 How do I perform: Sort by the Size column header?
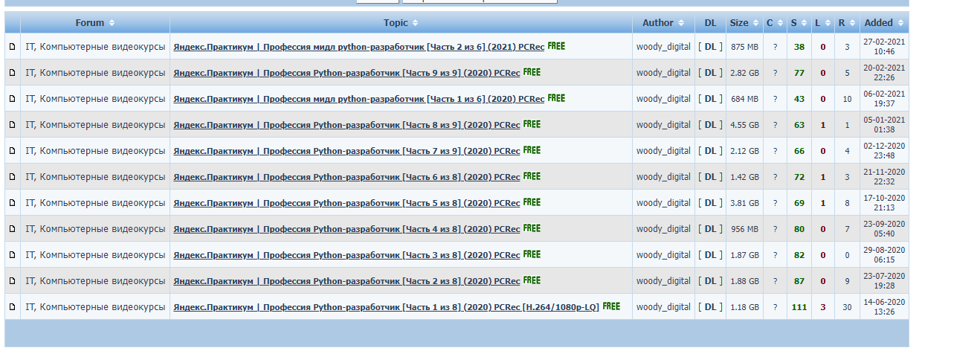744,23
